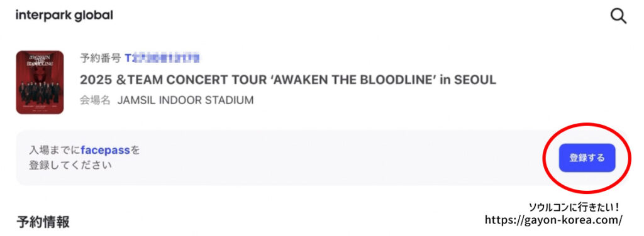
Task: Click the 登録する button
Action: (587, 158)
